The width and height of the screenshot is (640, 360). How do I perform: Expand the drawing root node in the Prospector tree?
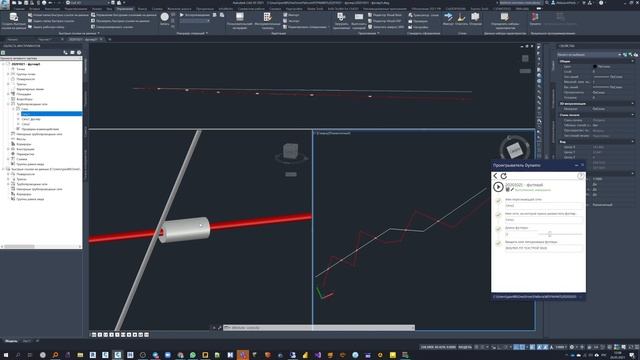click(x=3, y=64)
